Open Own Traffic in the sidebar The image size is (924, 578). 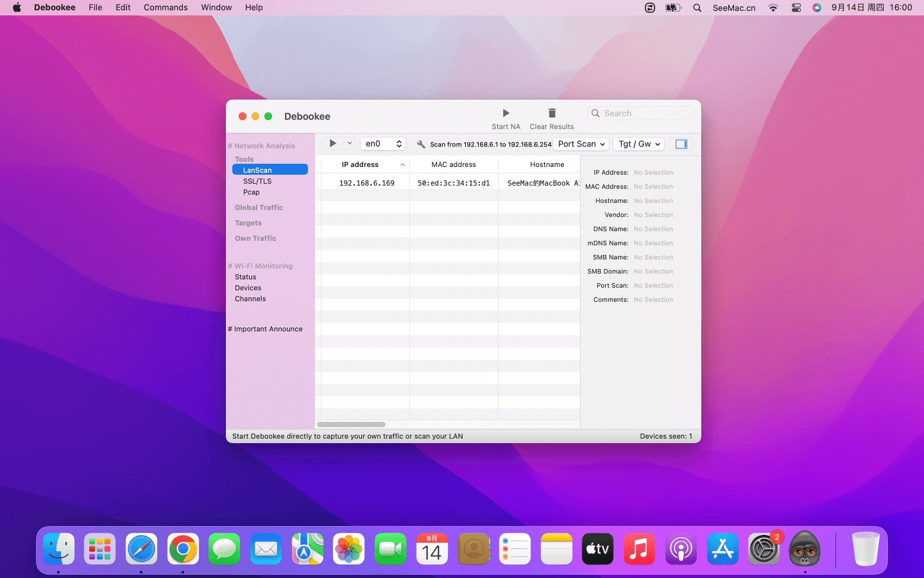pos(255,238)
